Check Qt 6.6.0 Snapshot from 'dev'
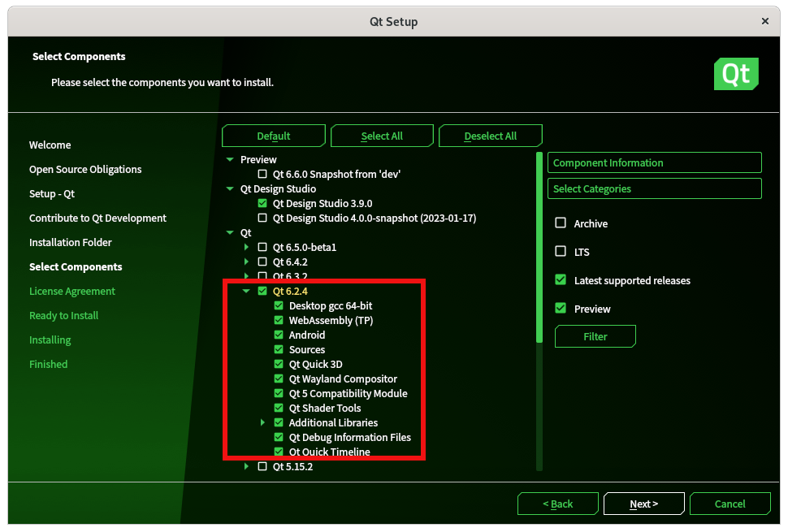Viewport: 788px width, 532px height. [x=262, y=174]
